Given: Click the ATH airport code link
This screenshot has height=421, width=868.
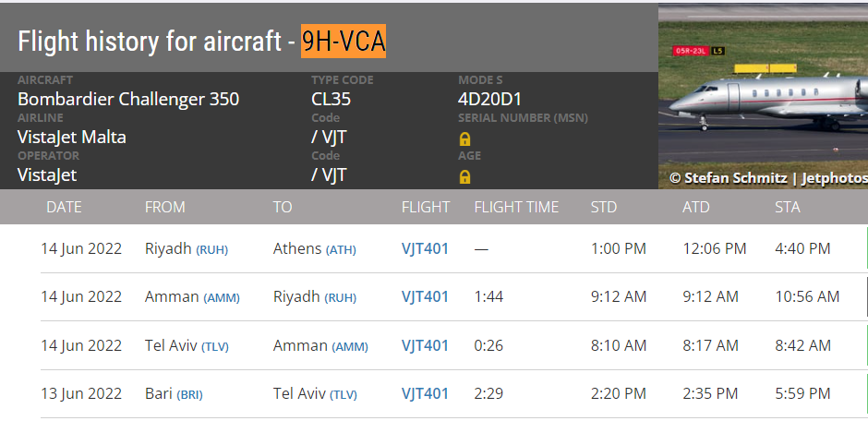Looking at the screenshot, I should (x=341, y=249).
